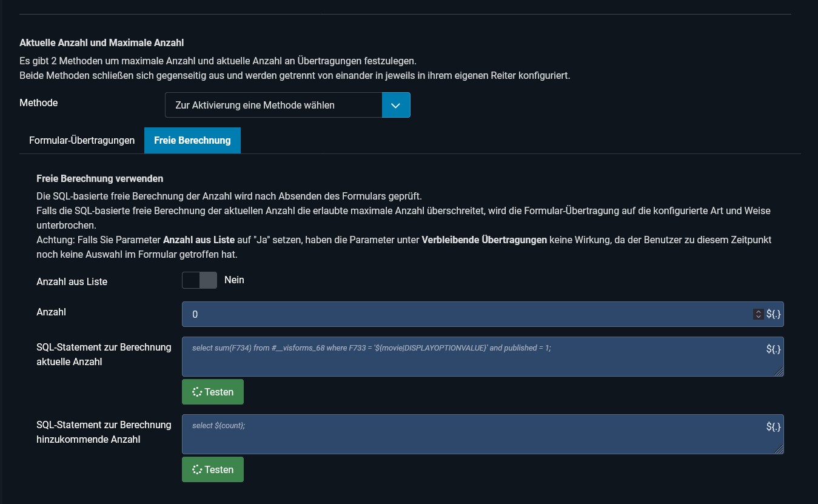Click the number spinner arrows in Anzahl field
The image size is (818, 504).
point(758,314)
